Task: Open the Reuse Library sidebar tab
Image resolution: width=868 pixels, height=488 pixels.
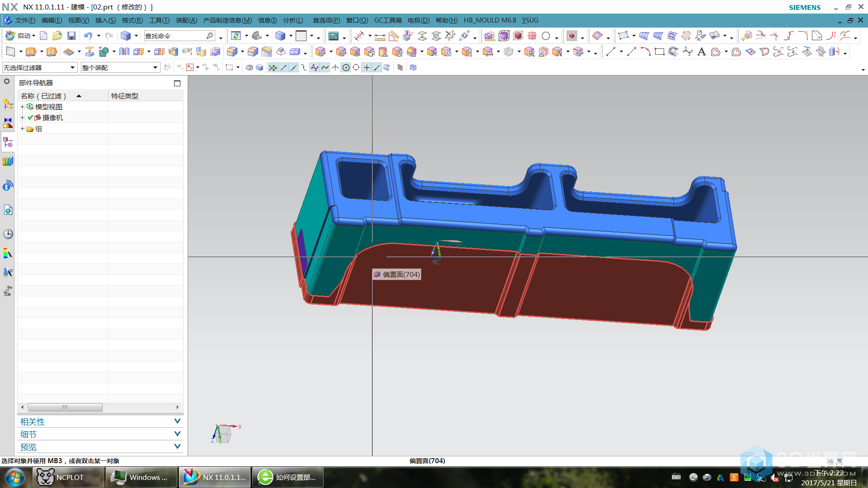Action: 8,161
